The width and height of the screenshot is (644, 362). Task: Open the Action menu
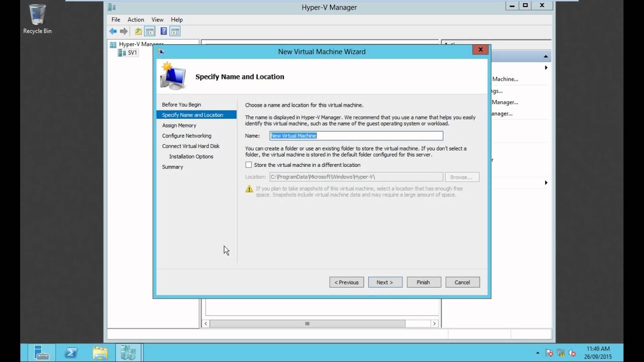pyautogui.click(x=135, y=20)
